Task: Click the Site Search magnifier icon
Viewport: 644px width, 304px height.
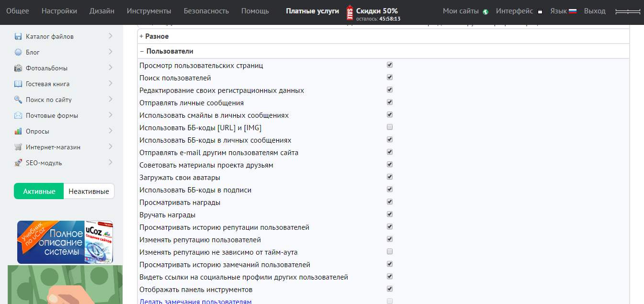Action: (18, 100)
